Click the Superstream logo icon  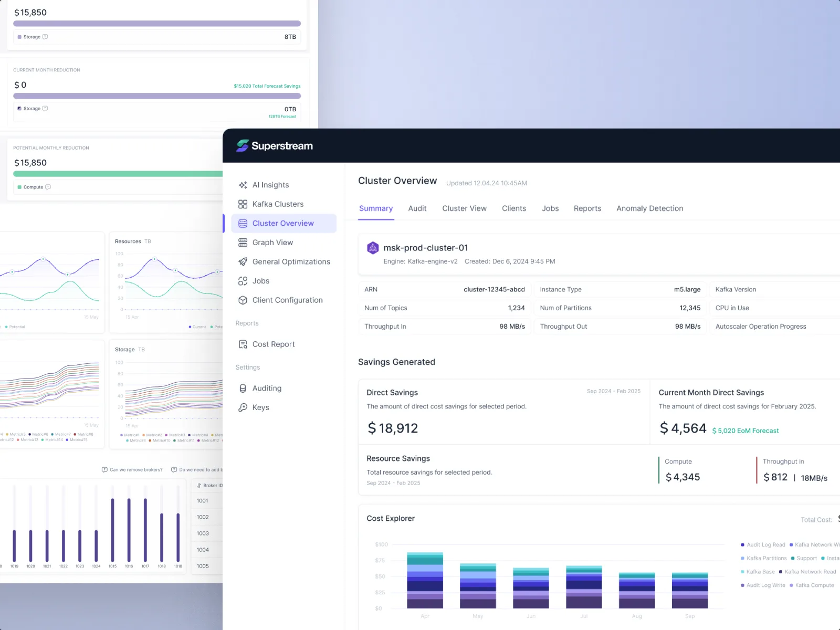(x=243, y=145)
